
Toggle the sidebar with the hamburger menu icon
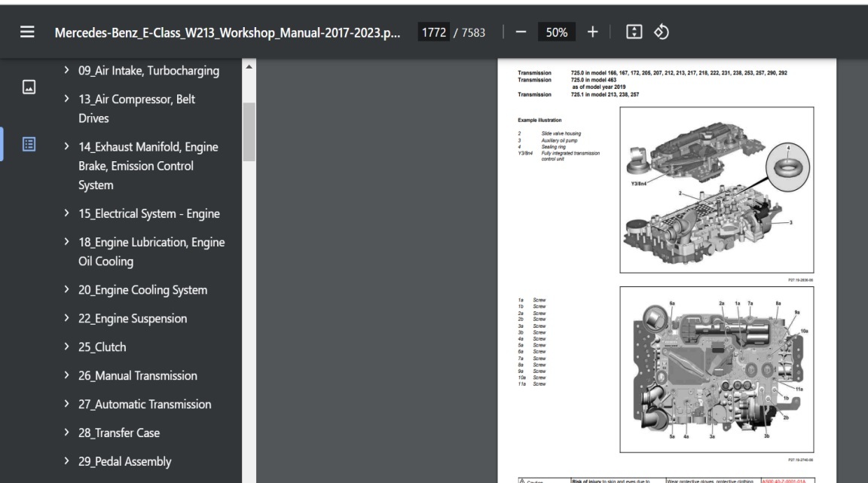click(x=27, y=32)
